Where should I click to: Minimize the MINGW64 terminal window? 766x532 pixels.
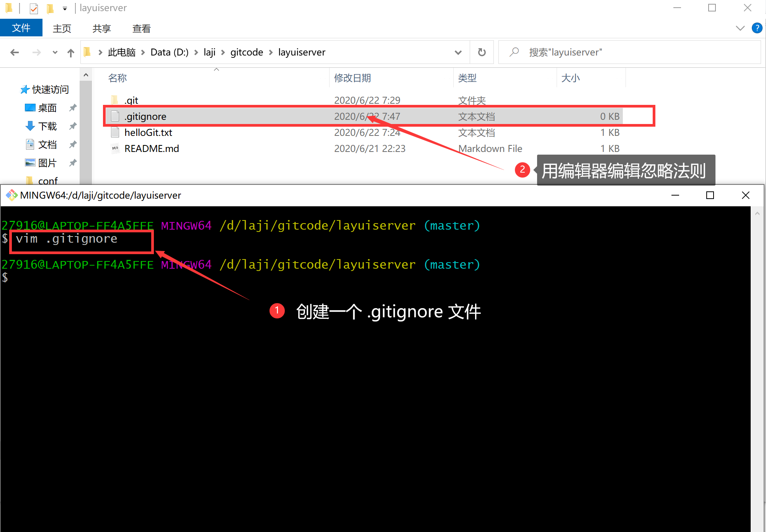click(x=675, y=195)
